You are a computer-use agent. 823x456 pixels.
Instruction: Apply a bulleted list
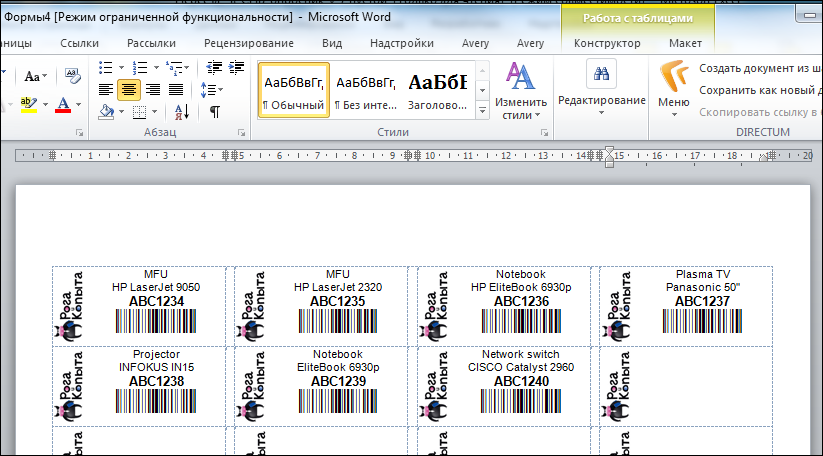[x=105, y=68]
